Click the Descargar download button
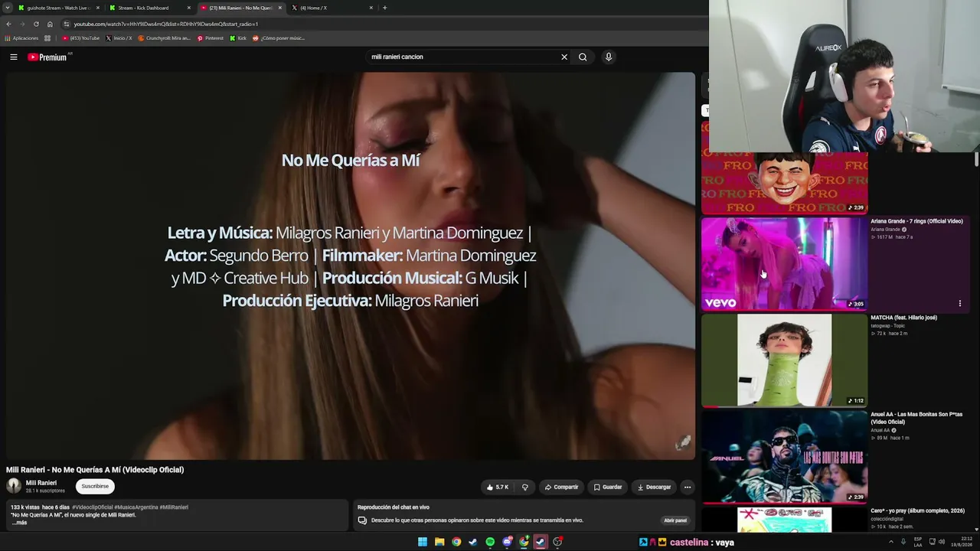The image size is (980, 551). click(x=655, y=487)
